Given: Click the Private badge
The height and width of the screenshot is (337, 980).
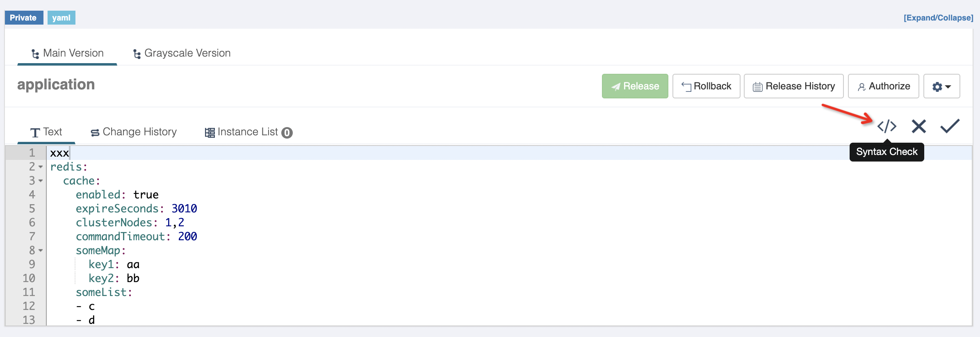Looking at the screenshot, I should pos(23,18).
